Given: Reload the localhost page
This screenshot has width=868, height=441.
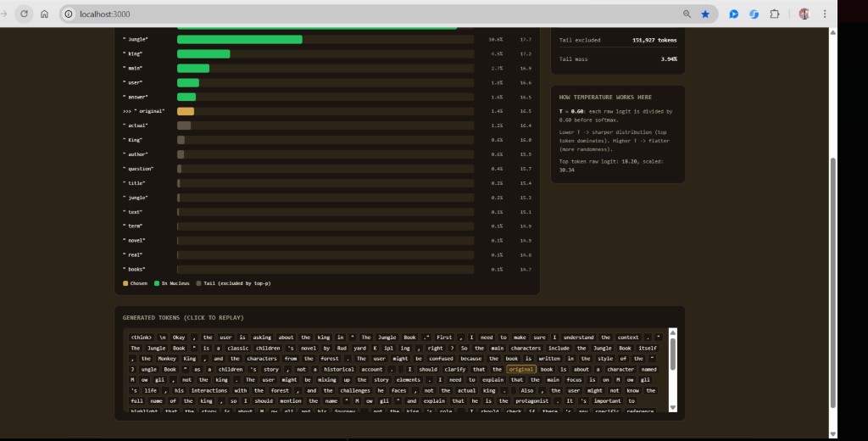Looking at the screenshot, I should click(x=24, y=14).
